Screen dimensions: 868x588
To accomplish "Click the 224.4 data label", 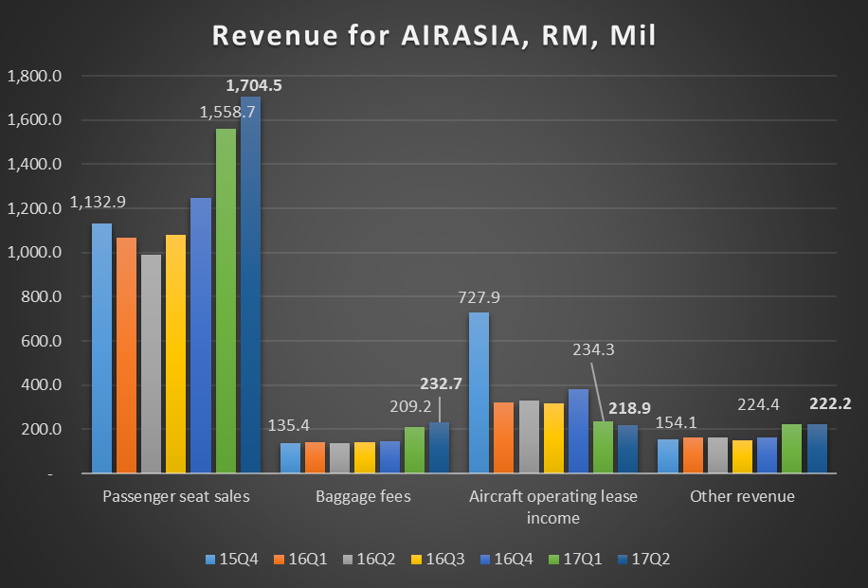I will (758, 405).
